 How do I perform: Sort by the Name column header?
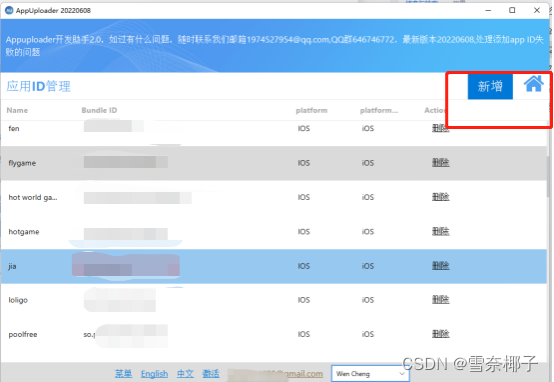point(17,110)
